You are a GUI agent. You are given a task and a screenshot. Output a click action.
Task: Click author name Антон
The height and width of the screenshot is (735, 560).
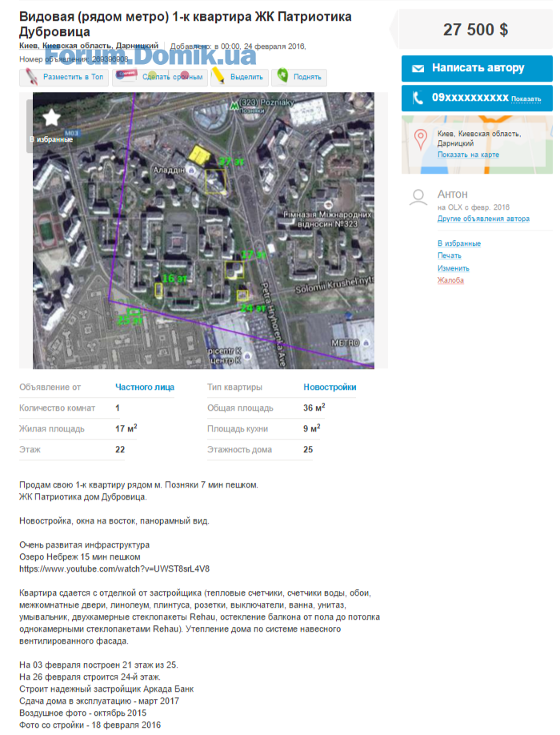[x=452, y=194]
